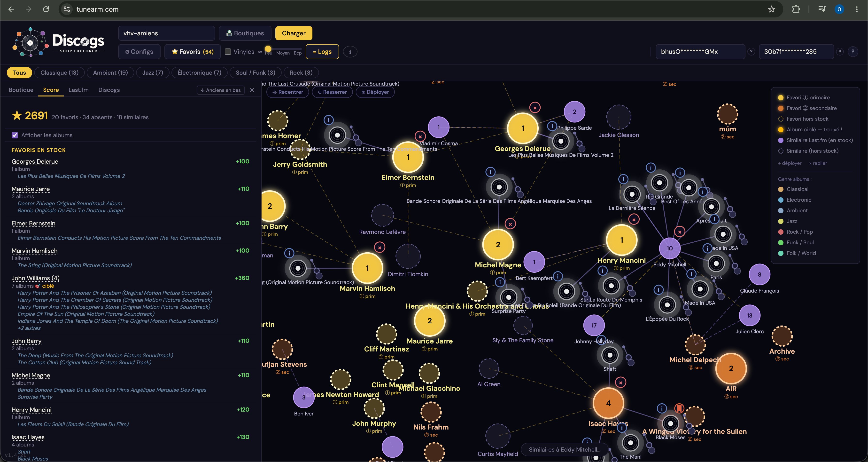The height and width of the screenshot is (462, 868).
Task: Click red X near Eddy Mitchell node
Action: pos(680,232)
